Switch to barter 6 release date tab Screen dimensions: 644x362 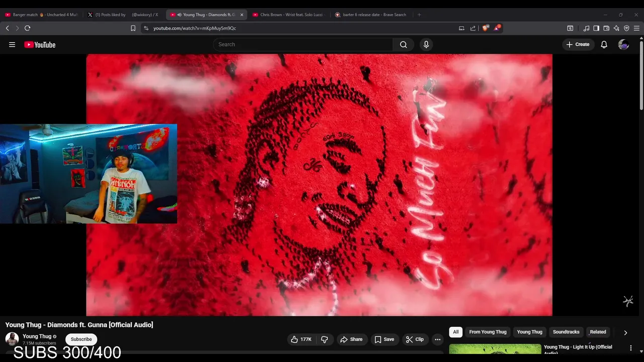pos(371,15)
